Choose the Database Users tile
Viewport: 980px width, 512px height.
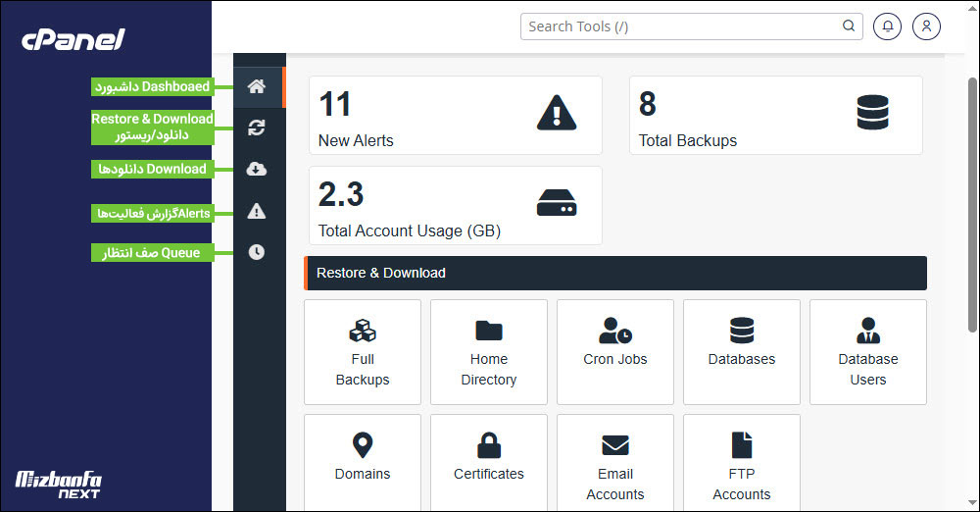click(x=868, y=352)
